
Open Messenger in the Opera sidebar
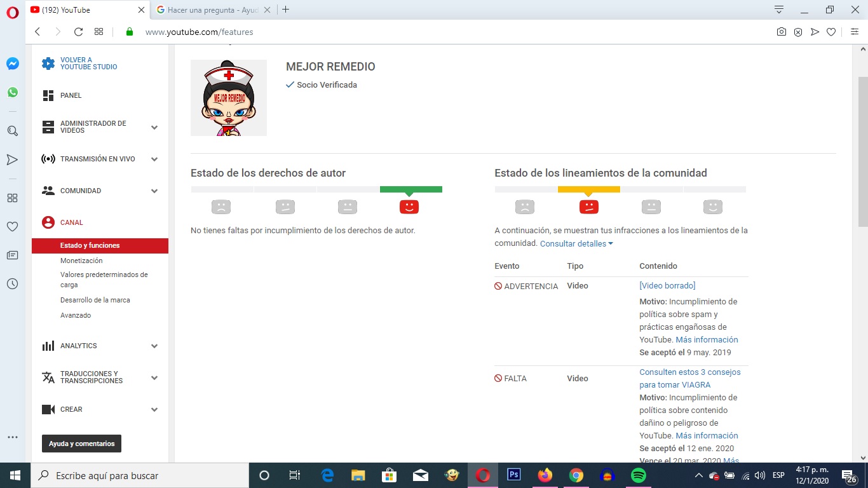tap(12, 64)
